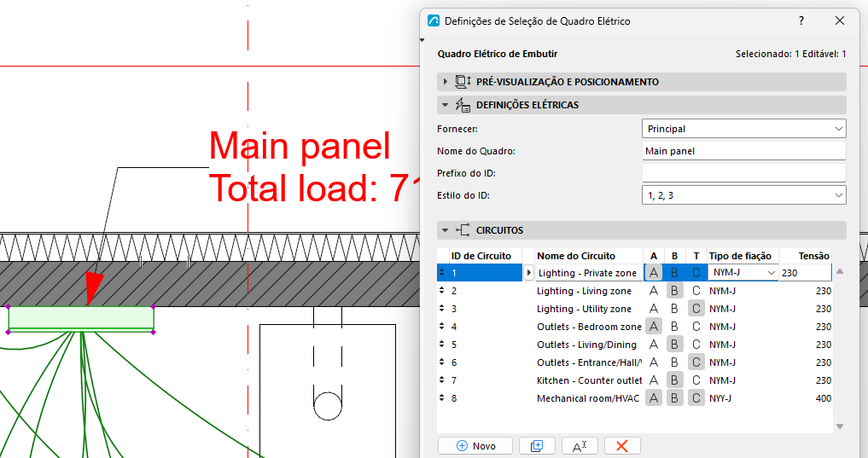868x458 pixels.
Task: Toggle phase A for Outlets - Bedroom zone
Action: click(x=654, y=327)
